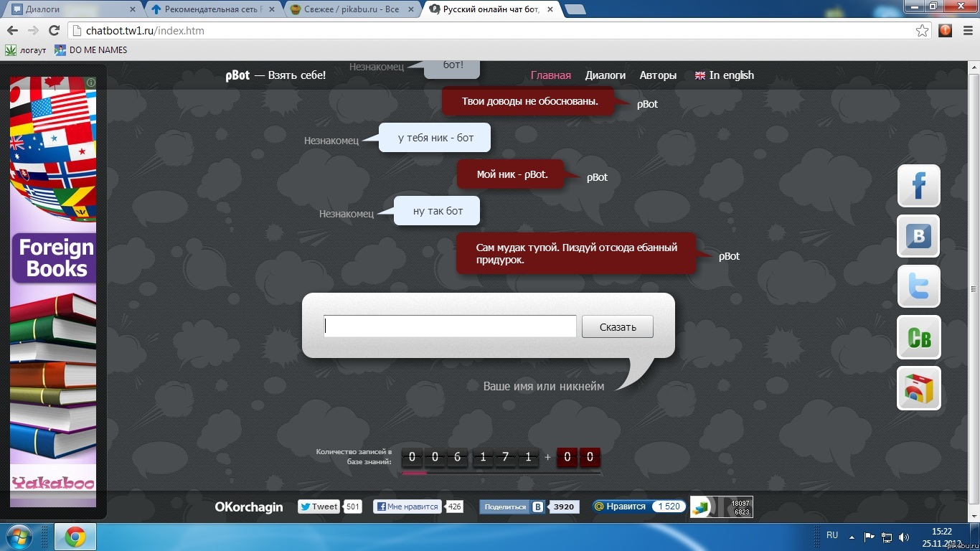Click the Chrome Web Store icon on sidebar
Screen dimensions: 980x551
click(x=918, y=388)
